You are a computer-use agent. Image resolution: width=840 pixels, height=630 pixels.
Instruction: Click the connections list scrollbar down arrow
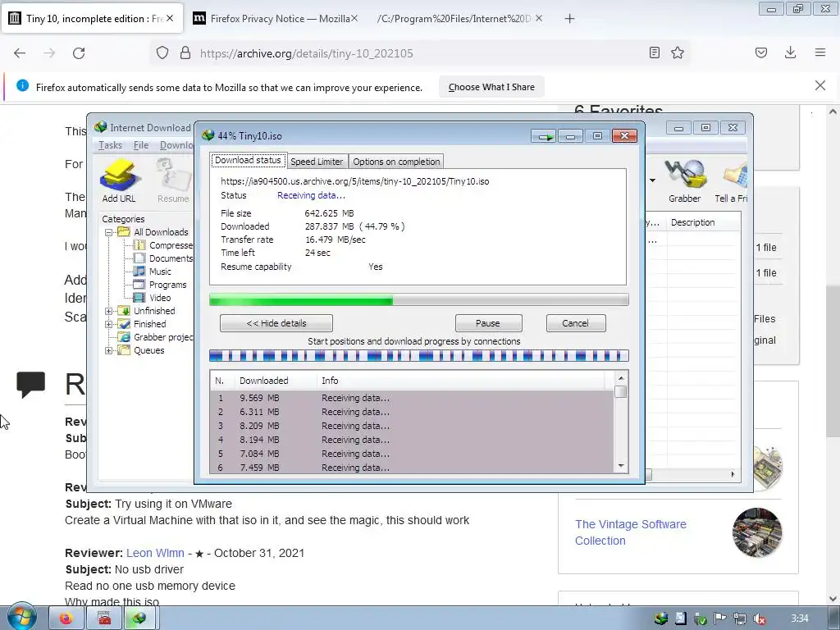[x=621, y=466]
